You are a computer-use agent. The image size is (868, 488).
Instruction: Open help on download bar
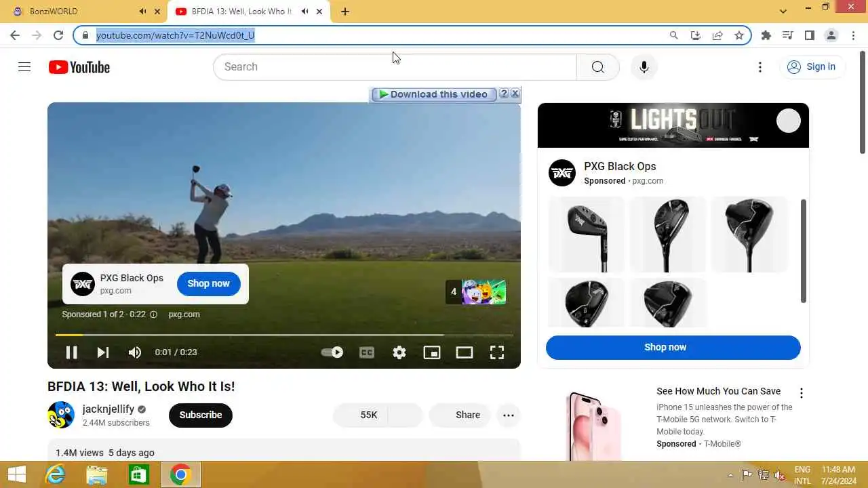tap(504, 94)
